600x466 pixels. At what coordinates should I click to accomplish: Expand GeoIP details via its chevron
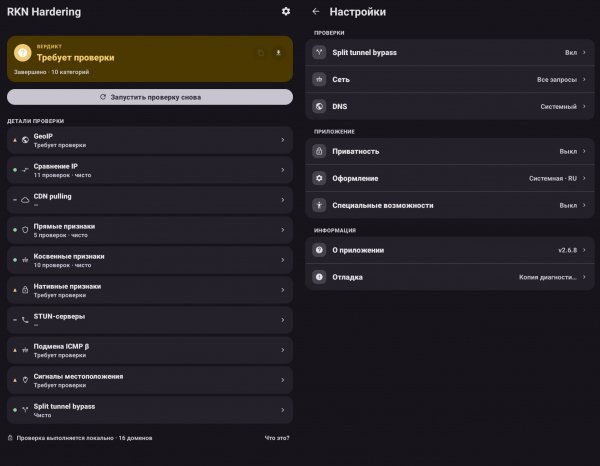283,140
